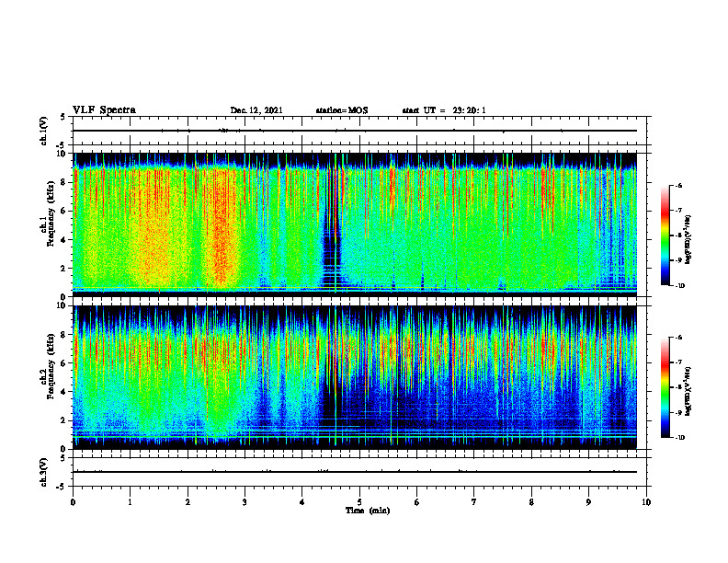728x563 pixels.
Task: Click the "-6" tick on ch.1 colorbar
Action: (678, 186)
